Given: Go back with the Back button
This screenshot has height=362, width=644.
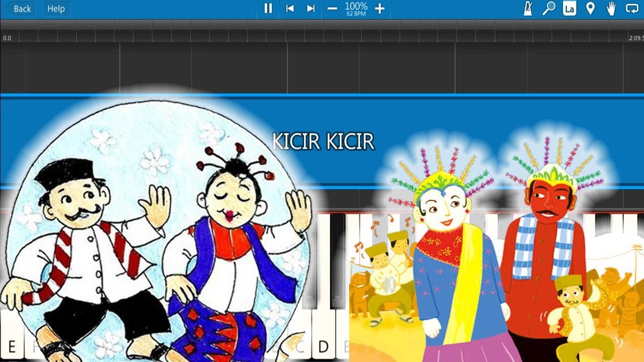Looking at the screenshot, I should click(20, 9).
